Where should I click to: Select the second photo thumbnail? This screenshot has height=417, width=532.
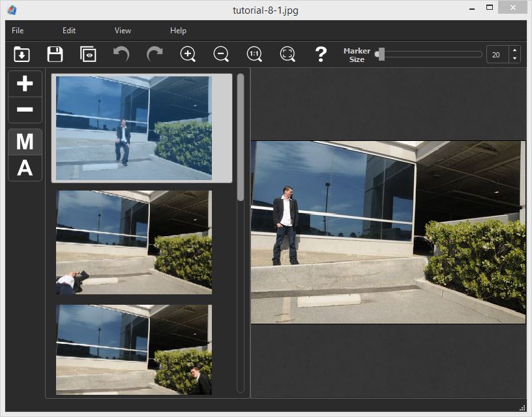click(134, 242)
